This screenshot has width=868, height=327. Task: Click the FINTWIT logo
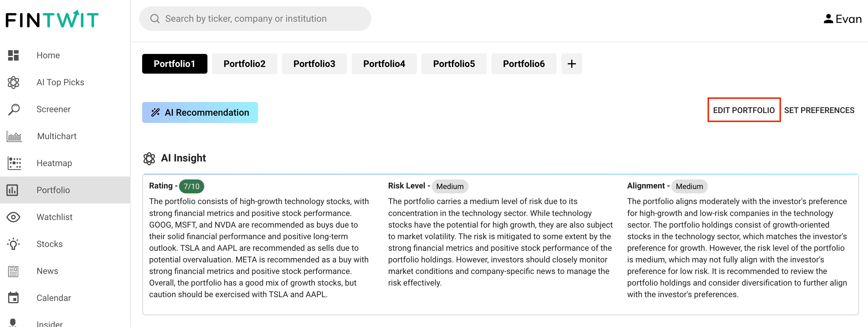pos(52,19)
